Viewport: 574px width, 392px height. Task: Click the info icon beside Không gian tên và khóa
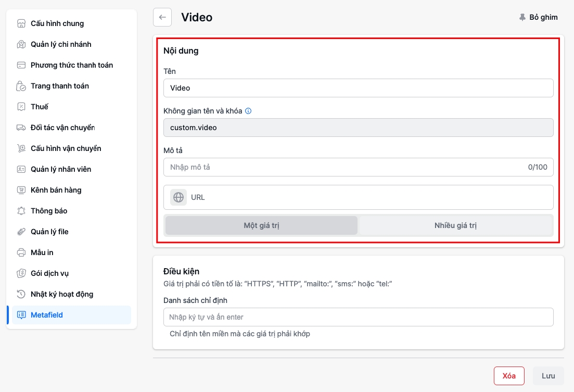point(248,111)
